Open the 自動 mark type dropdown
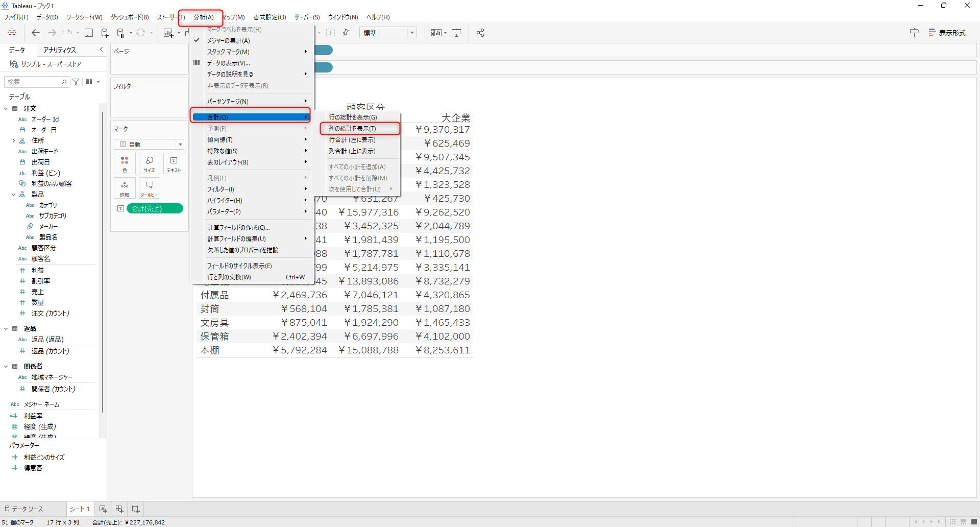 [x=149, y=145]
